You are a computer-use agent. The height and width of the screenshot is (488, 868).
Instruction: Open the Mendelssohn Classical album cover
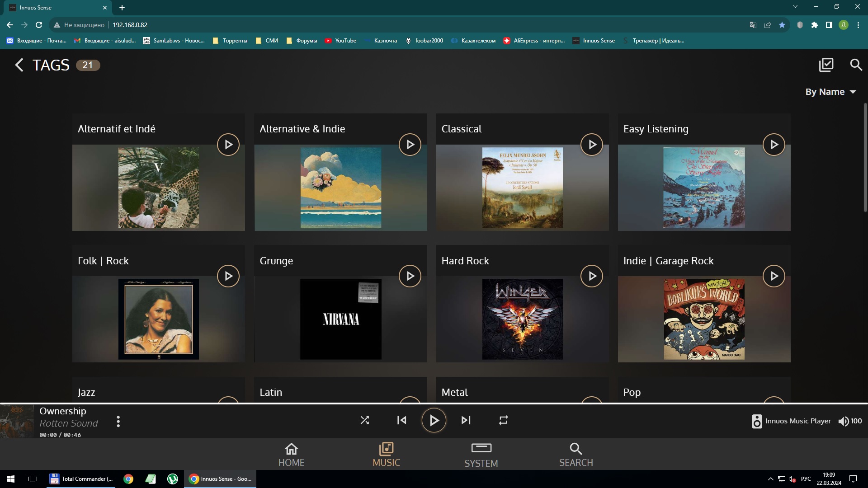click(523, 188)
